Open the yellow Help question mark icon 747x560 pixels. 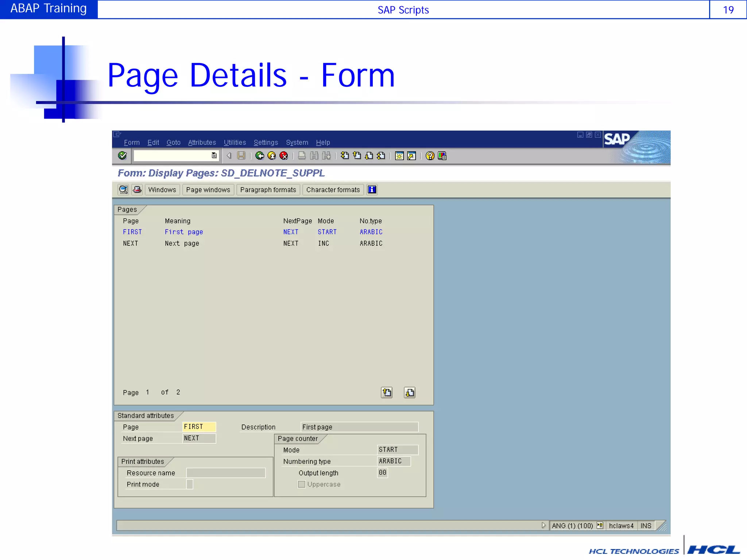[430, 156]
